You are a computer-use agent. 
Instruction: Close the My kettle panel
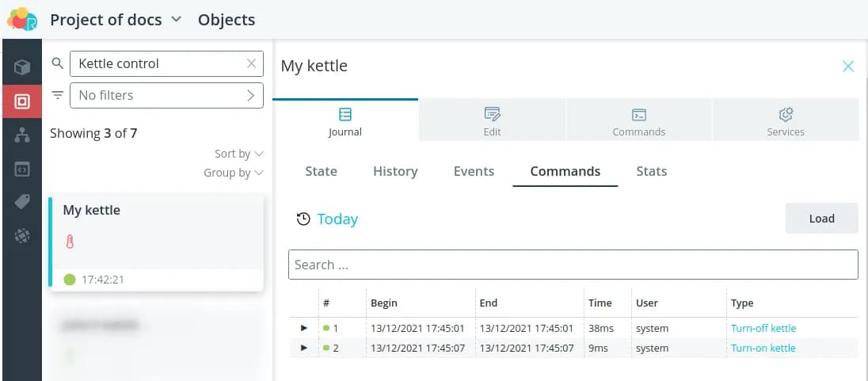tap(848, 67)
